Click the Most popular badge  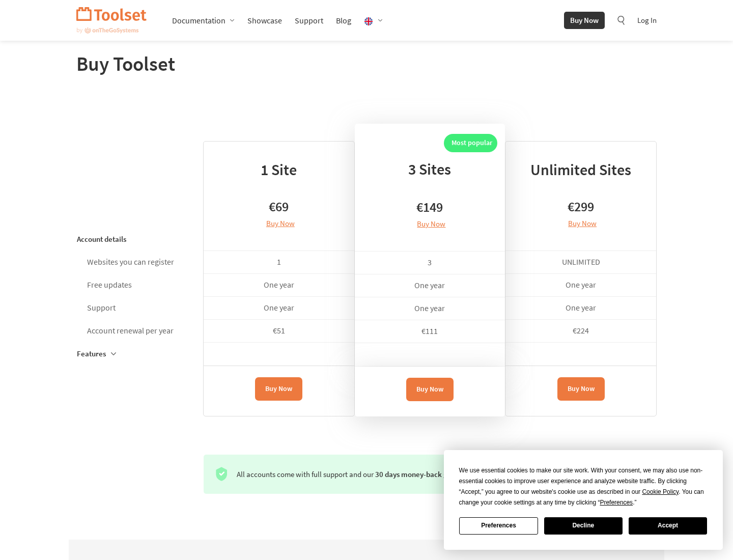(471, 143)
